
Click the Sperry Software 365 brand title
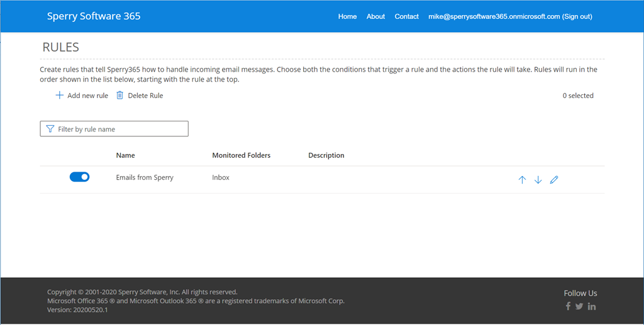click(94, 16)
